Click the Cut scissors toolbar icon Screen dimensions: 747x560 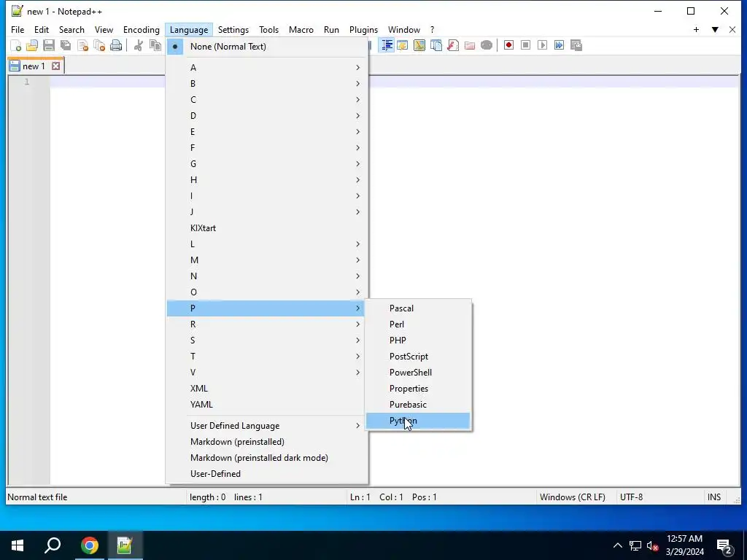139,45
